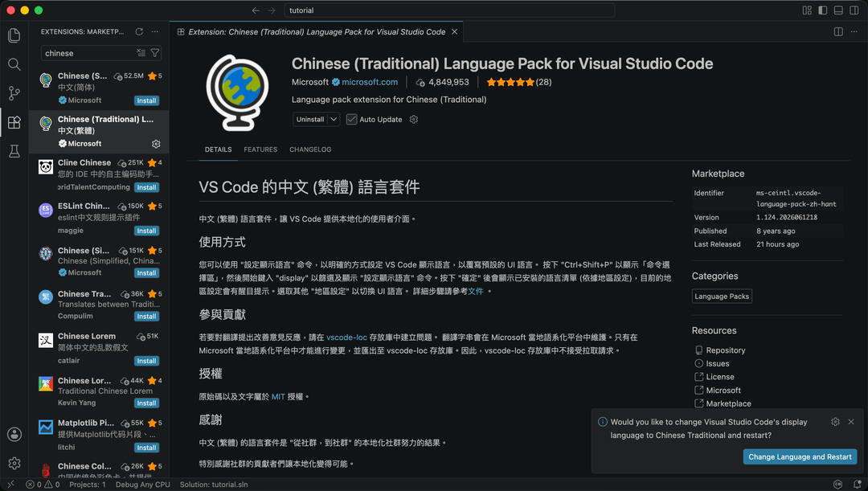
Task: Click Projects: 1 in status bar
Action: (x=88, y=485)
